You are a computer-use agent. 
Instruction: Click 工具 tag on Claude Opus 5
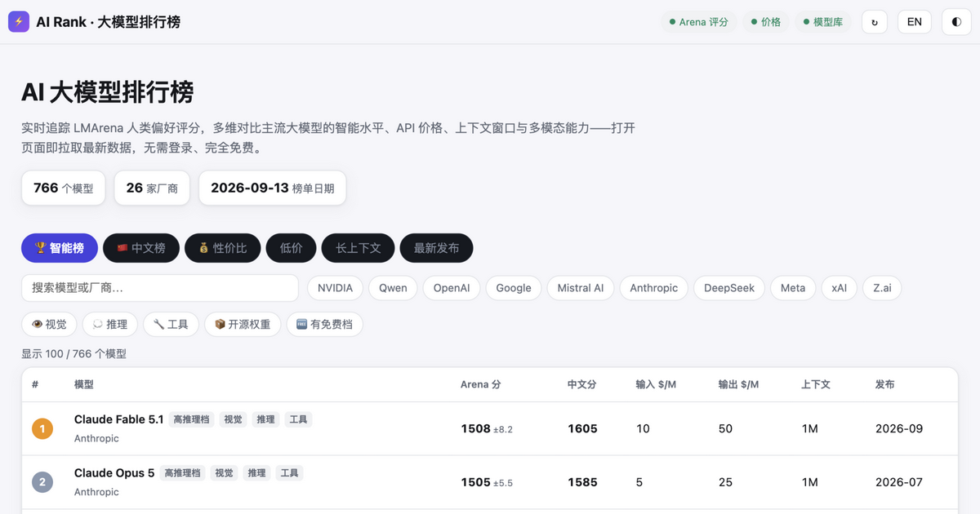(289, 473)
